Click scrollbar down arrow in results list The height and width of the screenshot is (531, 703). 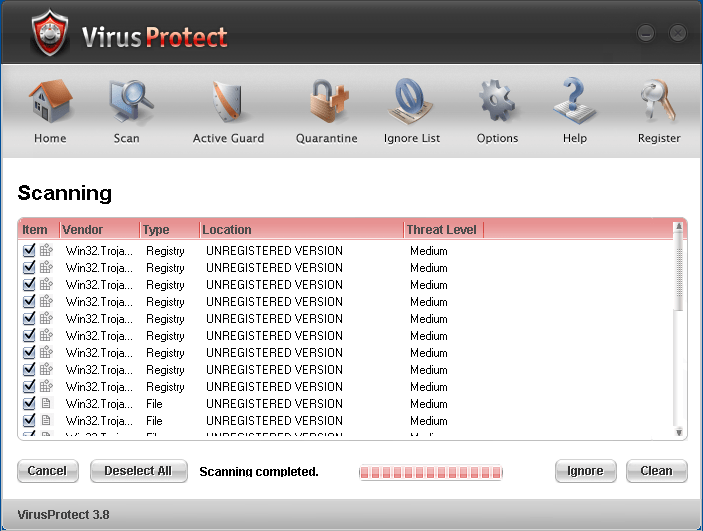(x=679, y=432)
